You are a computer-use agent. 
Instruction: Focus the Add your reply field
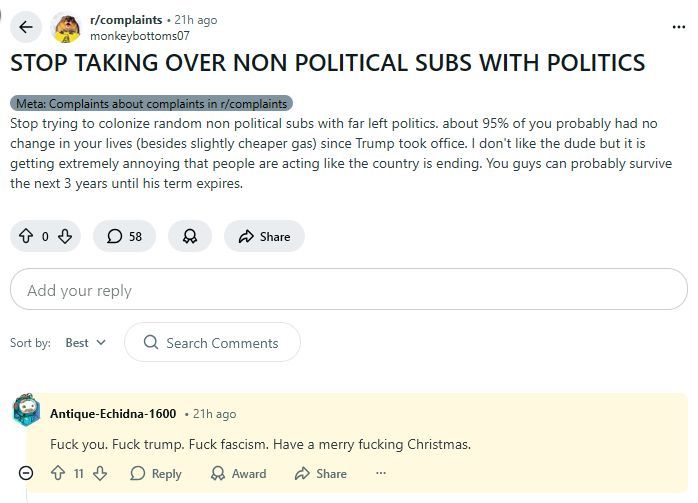click(349, 289)
